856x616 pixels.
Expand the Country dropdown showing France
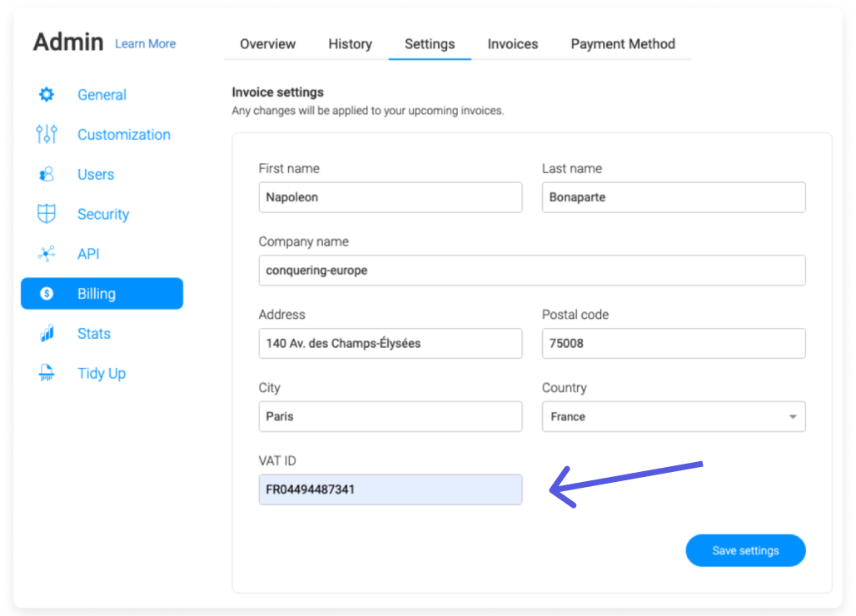pyautogui.click(x=674, y=416)
